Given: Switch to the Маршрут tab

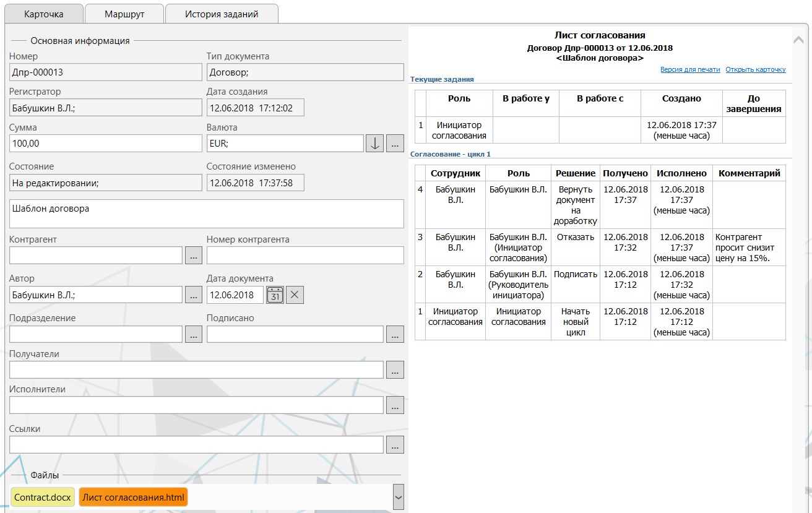Looking at the screenshot, I should [x=124, y=14].
